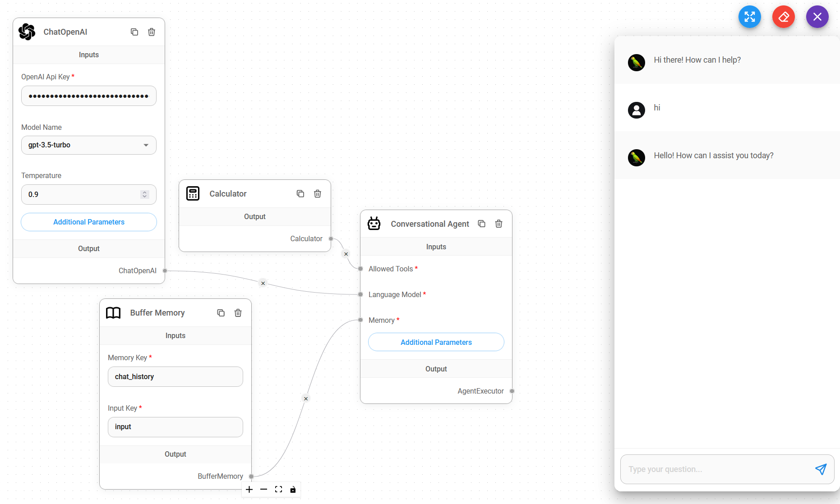840x504 pixels.
Task: Zoom out with the minus icon
Action: point(264,489)
